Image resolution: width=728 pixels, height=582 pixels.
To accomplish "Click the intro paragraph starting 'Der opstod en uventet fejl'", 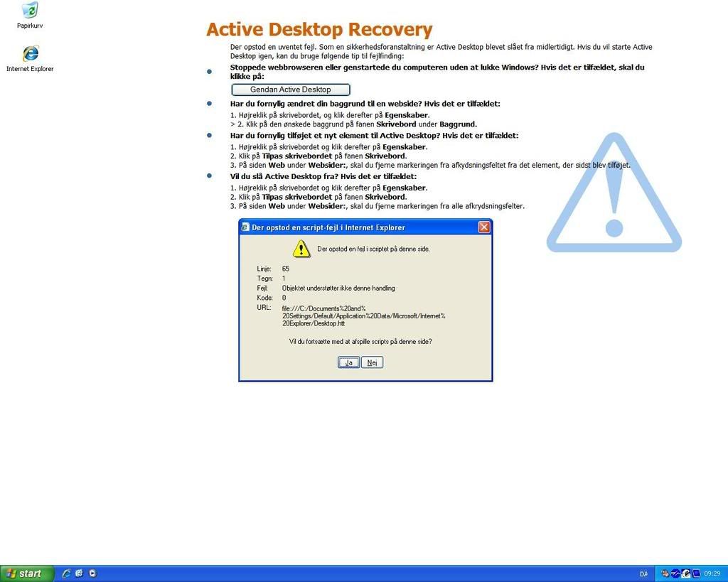I will coord(441,51).
